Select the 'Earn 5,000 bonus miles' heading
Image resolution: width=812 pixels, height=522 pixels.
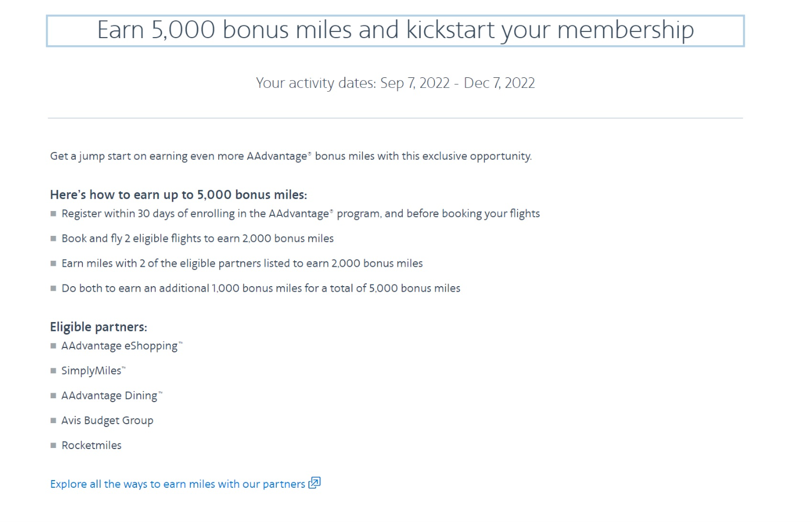(x=396, y=30)
